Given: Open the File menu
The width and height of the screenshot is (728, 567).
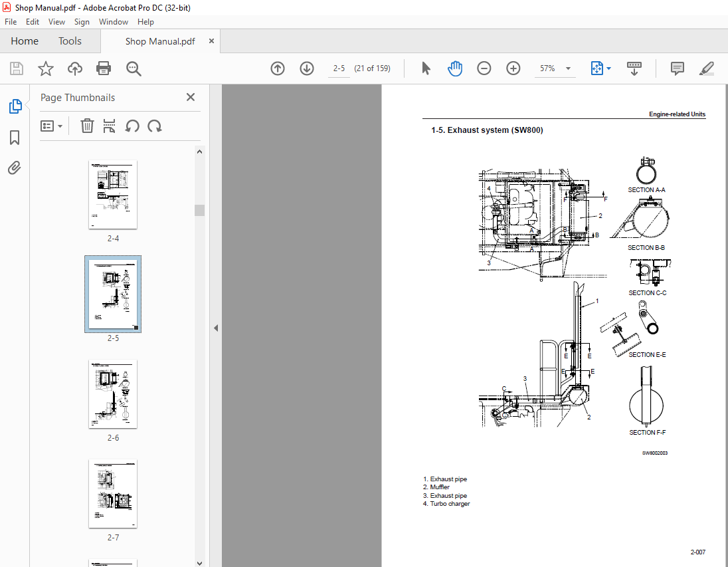Looking at the screenshot, I should point(11,22).
